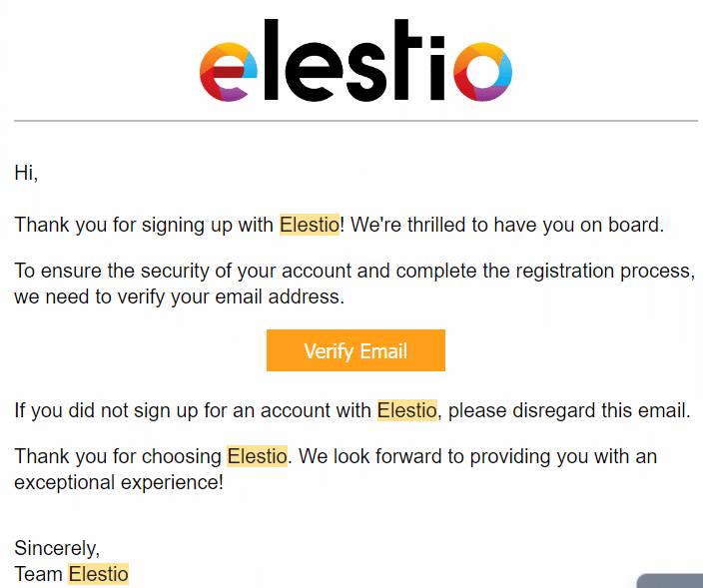Click highlighted Elestio in Team signature
Screen dimensions: 703x588
(x=98, y=574)
